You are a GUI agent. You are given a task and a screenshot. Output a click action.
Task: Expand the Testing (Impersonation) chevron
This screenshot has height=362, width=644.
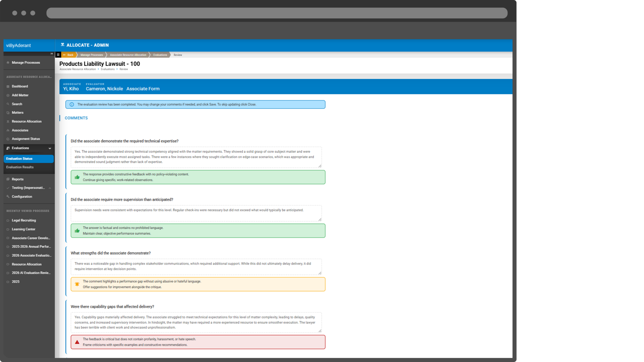[50, 188]
